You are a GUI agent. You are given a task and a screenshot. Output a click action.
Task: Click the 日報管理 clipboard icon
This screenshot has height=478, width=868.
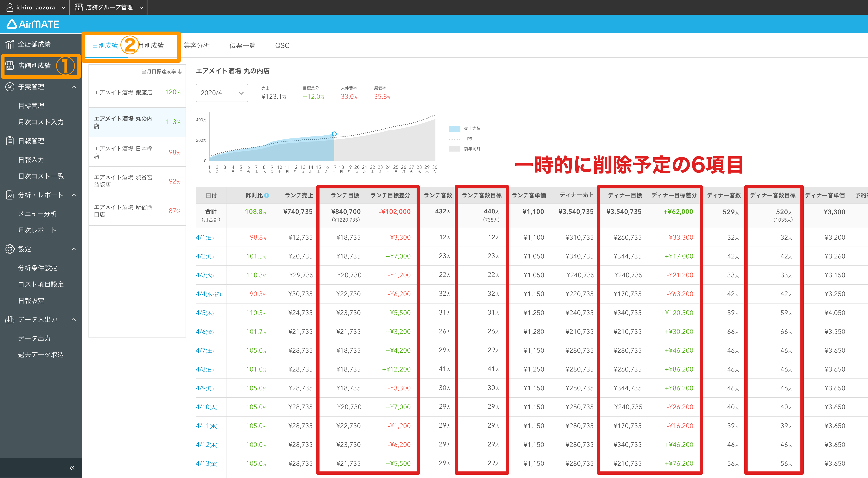[x=10, y=141]
